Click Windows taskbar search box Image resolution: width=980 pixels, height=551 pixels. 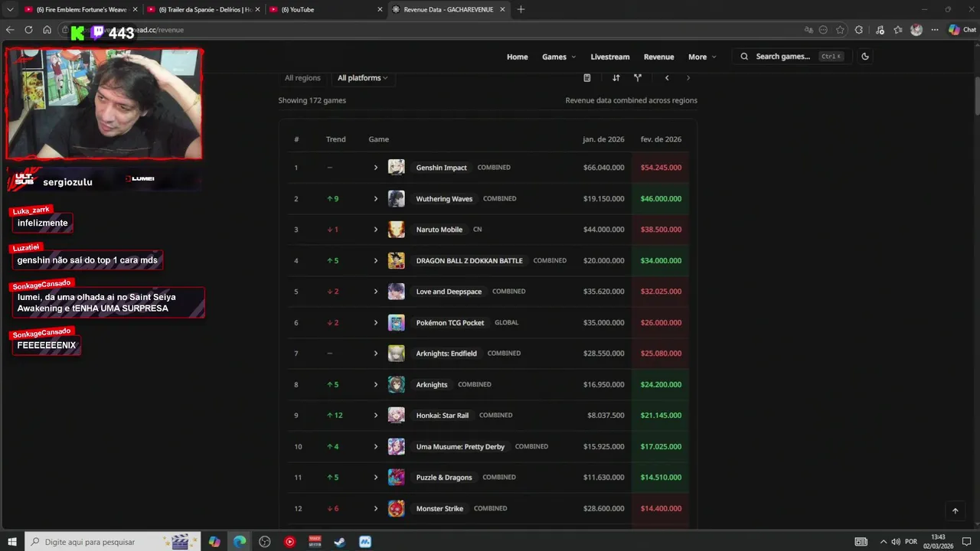pos(113,542)
